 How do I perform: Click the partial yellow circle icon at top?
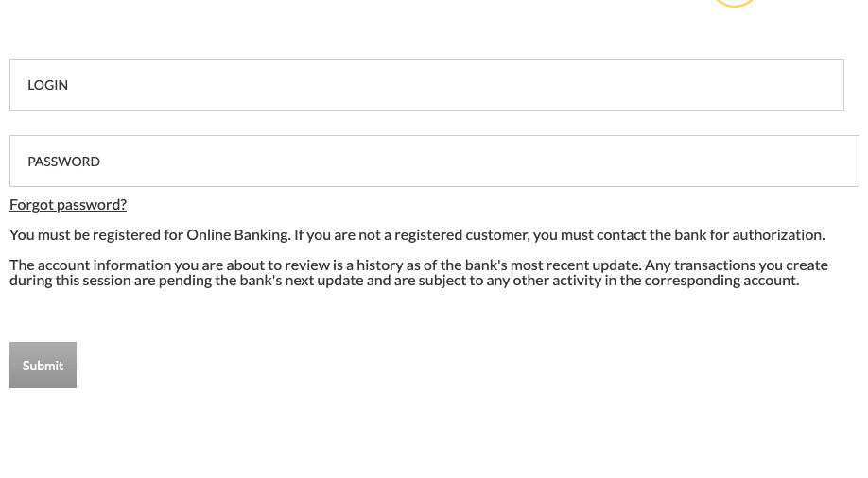click(x=735, y=3)
